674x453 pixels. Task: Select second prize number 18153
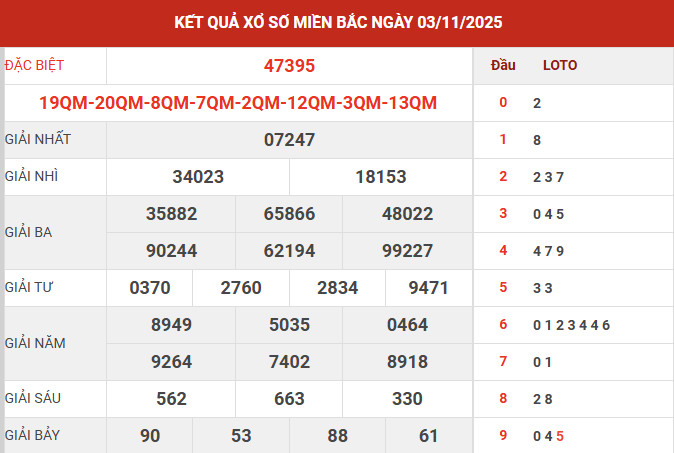tap(380, 177)
